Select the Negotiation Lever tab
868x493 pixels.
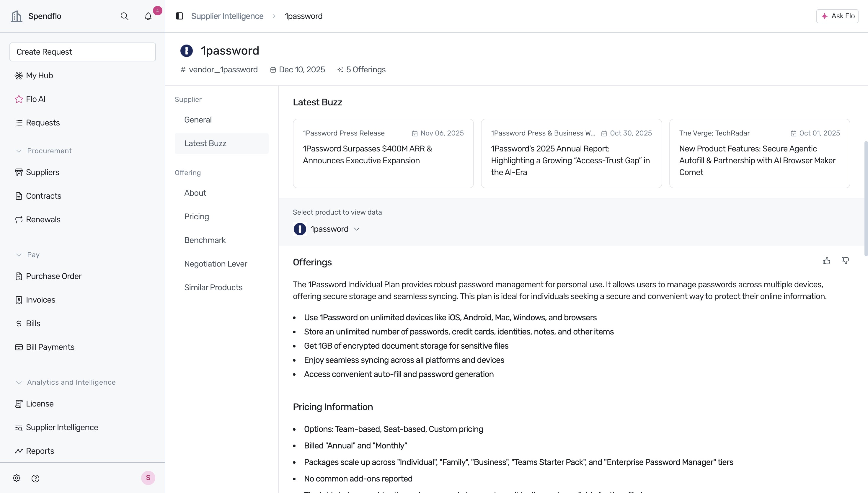click(222, 264)
